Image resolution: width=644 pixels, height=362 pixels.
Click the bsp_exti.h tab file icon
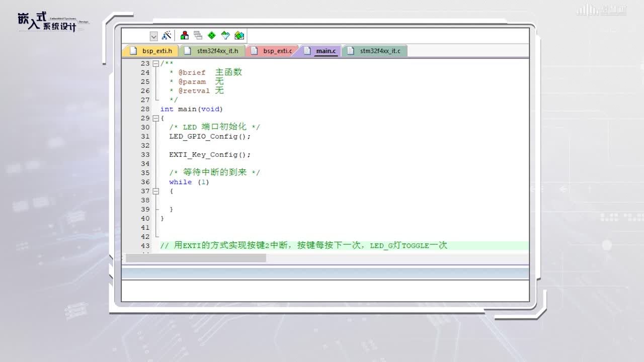coord(133,51)
